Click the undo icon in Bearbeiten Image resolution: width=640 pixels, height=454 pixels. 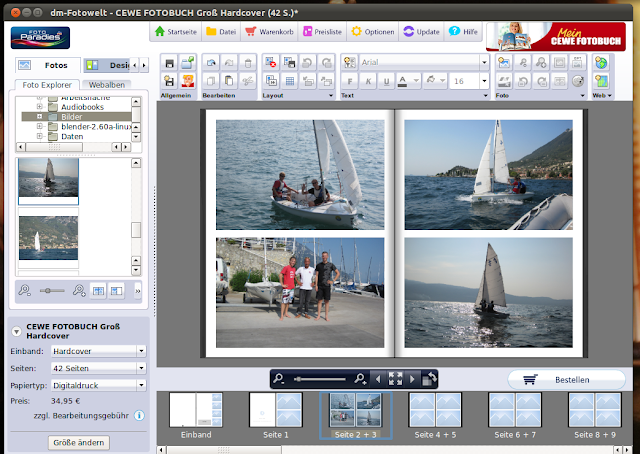211,63
